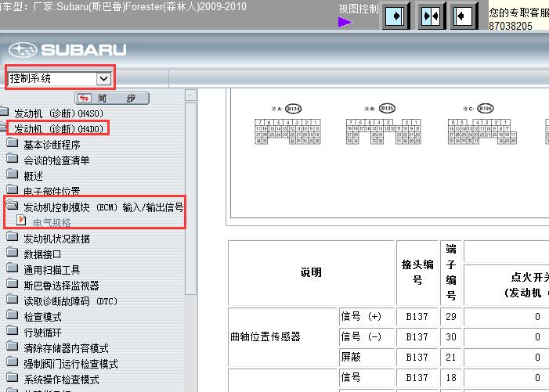Viewport: 549px width, 392px height.
Task: Open the 行驶循环 folder
Action: click(x=42, y=333)
